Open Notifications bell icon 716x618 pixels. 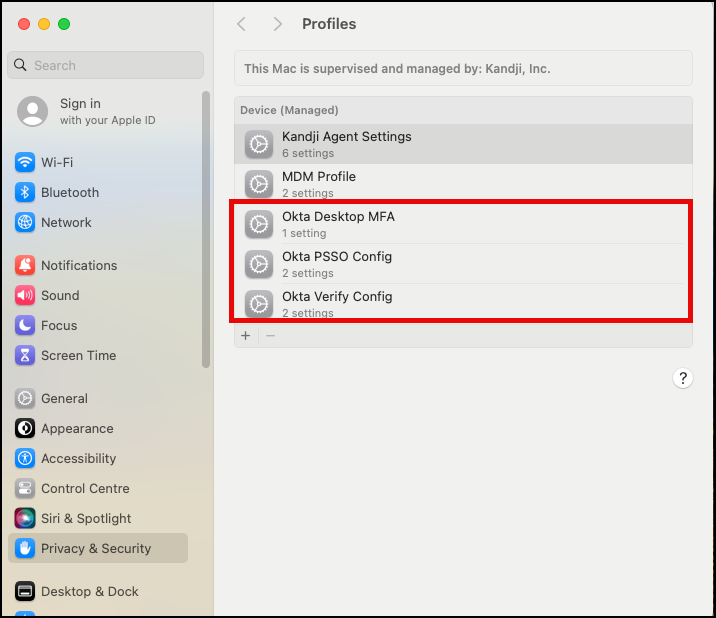click(x=25, y=265)
